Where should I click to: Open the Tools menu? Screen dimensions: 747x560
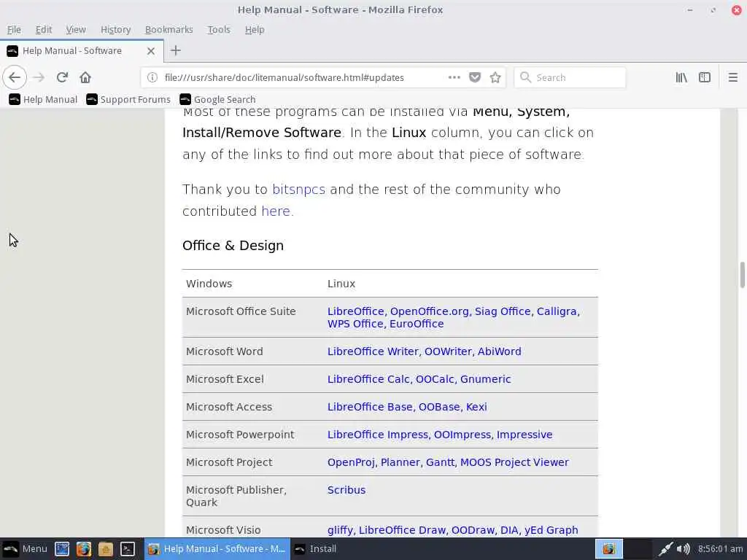point(219,29)
